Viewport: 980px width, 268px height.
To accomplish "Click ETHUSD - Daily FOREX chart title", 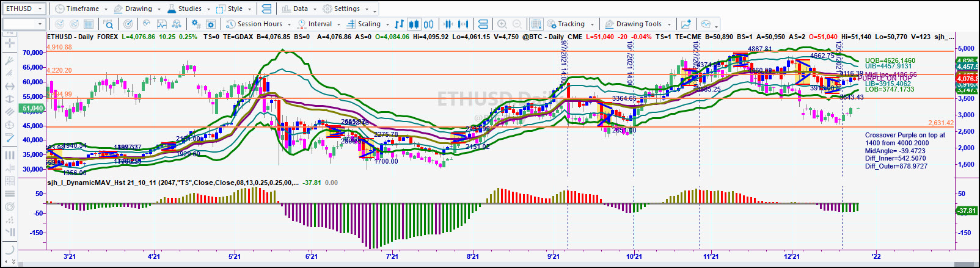I will [x=83, y=37].
